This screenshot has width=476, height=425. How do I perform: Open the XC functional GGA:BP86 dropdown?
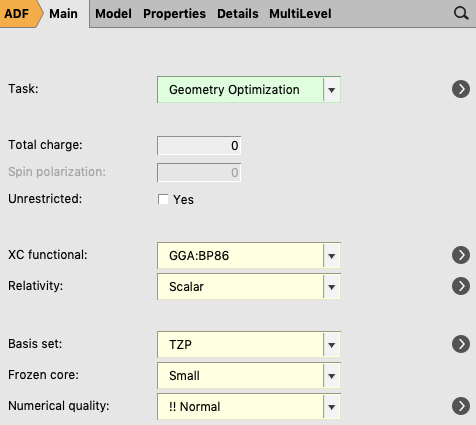249,256
